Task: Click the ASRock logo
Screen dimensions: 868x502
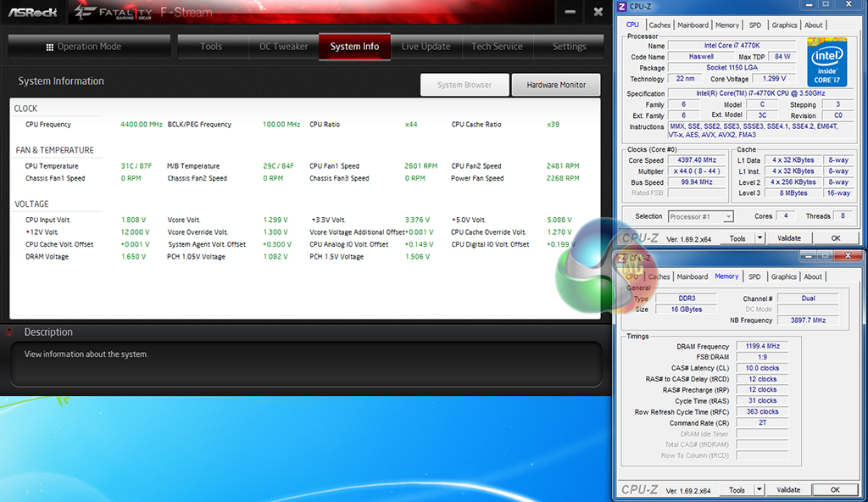Action: 33,12
